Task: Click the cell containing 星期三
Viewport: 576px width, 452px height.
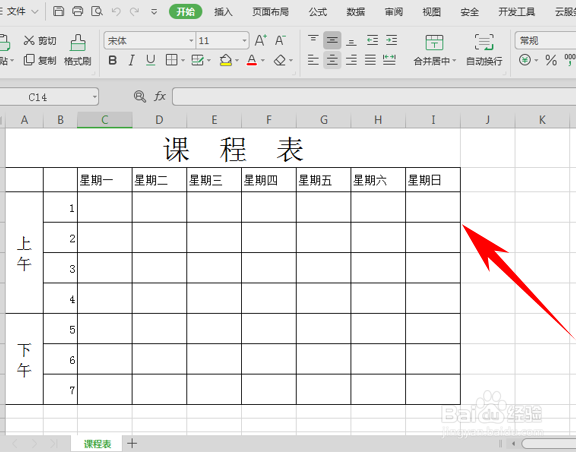Action: (214, 180)
